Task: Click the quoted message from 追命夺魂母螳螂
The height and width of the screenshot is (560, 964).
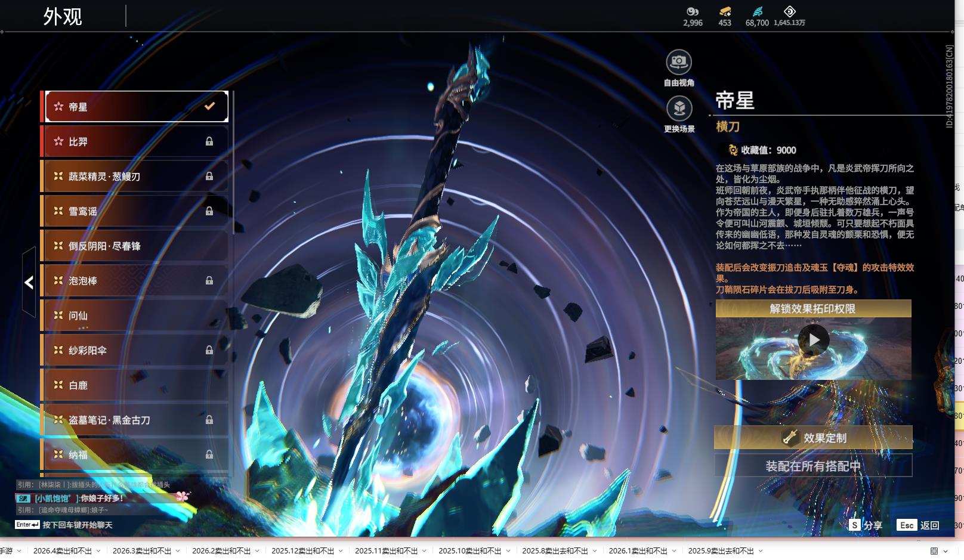Action: [x=63, y=510]
